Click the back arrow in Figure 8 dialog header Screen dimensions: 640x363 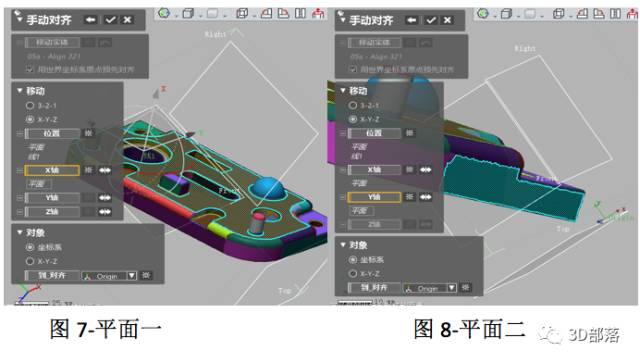click(412, 20)
